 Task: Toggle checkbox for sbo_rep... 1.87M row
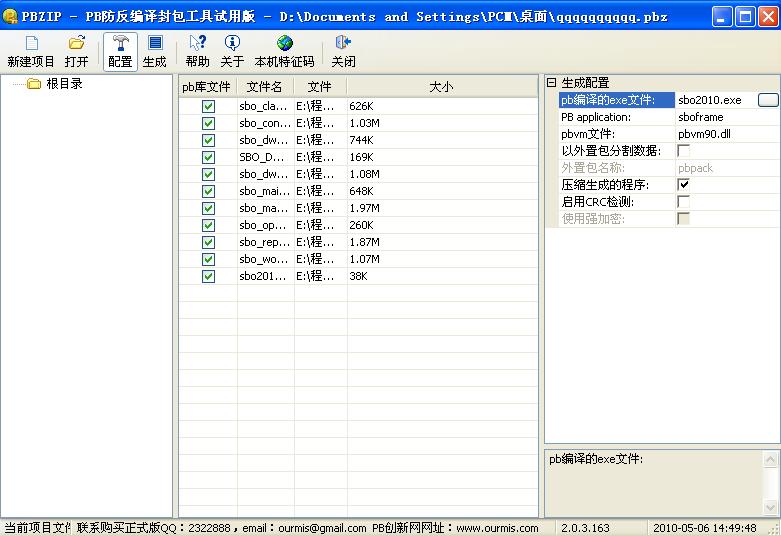click(208, 242)
